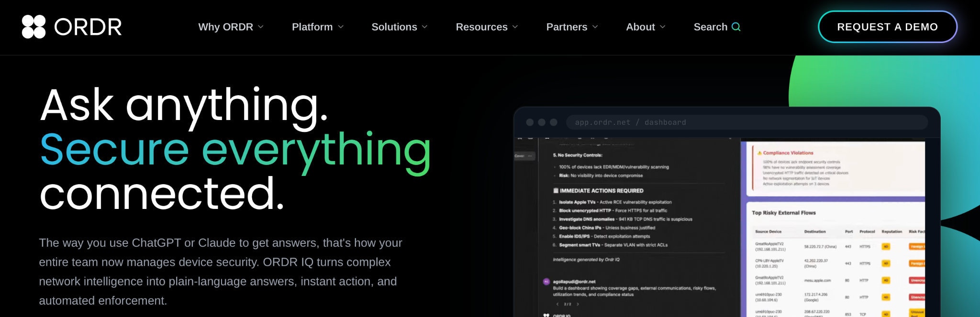This screenshot has width=980, height=317.
Task: Expand the chevron next to Resources
Action: click(x=515, y=27)
